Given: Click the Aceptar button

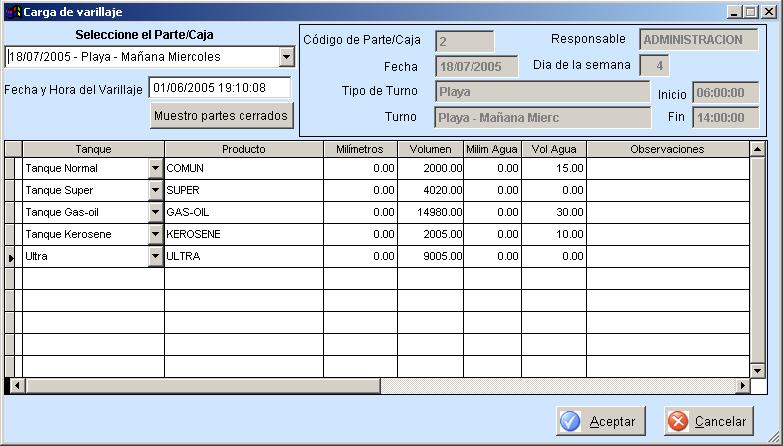Looking at the screenshot, I should coord(601,421).
